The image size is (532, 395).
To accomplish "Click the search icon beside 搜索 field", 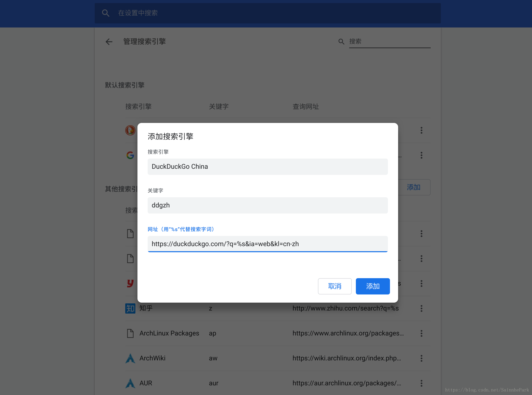I will click(341, 42).
